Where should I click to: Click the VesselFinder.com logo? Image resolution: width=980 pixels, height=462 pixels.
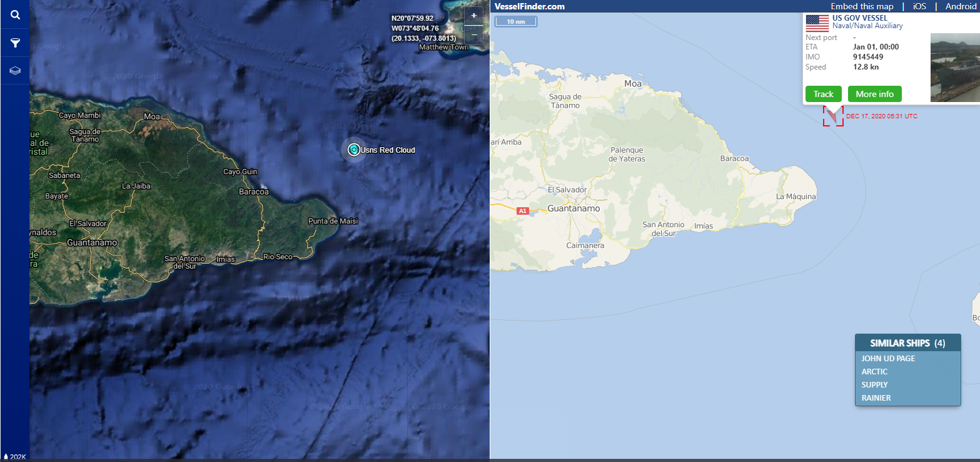(x=529, y=6)
